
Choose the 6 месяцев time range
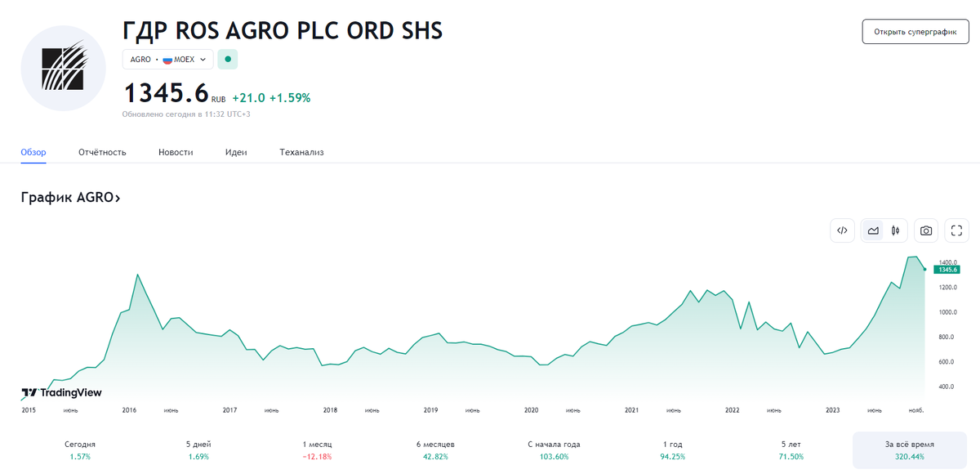[435, 450]
